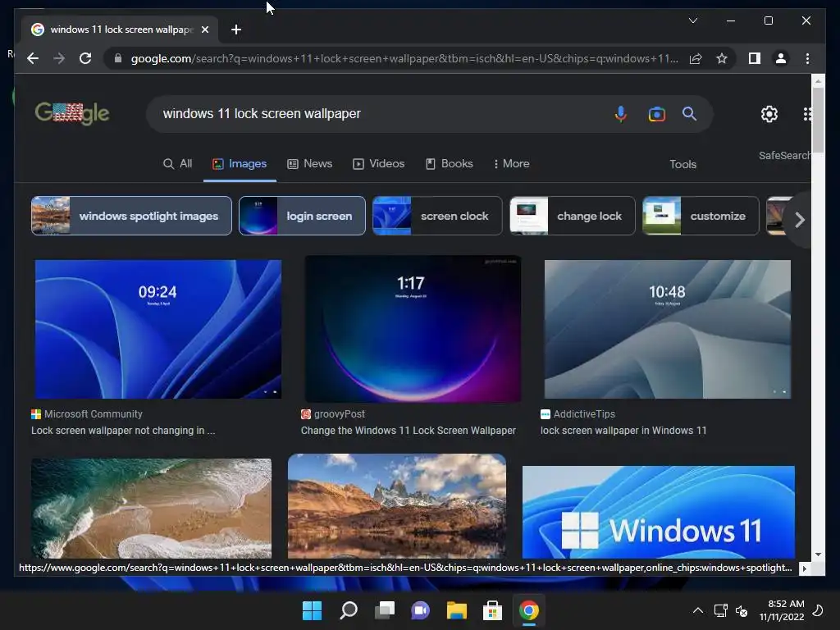
Task: Filter by customize chip
Action: (701, 216)
